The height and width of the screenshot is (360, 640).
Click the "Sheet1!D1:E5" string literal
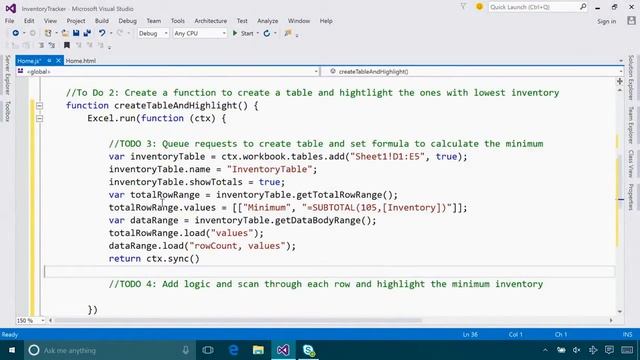point(387,156)
